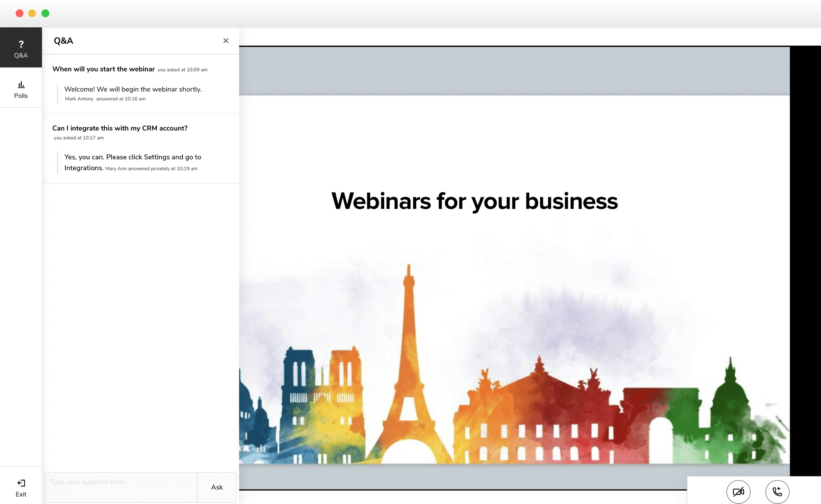Click the red macOS close window button

coord(19,13)
